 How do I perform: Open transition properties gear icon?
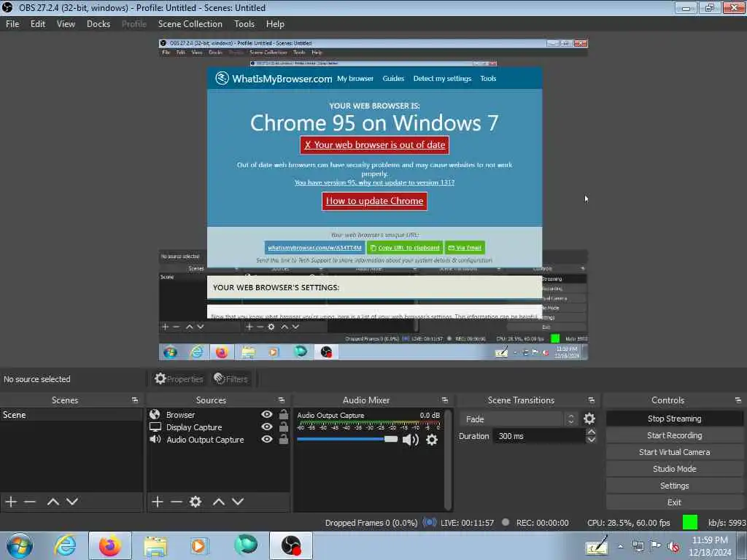(x=589, y=419)
